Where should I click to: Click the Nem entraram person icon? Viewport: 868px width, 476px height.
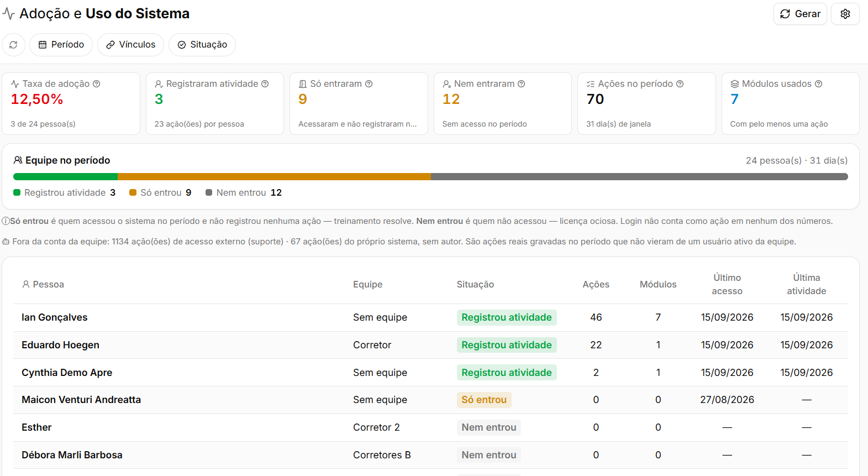(x=446, y=84)
